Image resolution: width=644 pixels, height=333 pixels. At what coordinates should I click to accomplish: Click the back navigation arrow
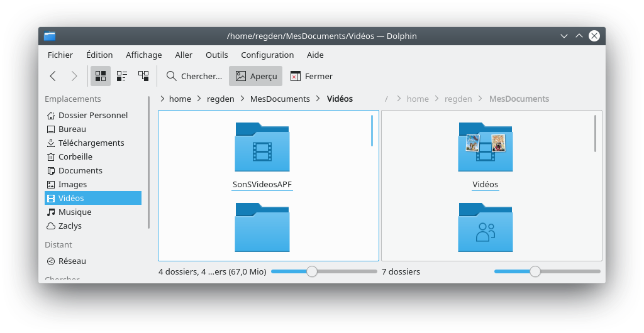tap(53, 76)
